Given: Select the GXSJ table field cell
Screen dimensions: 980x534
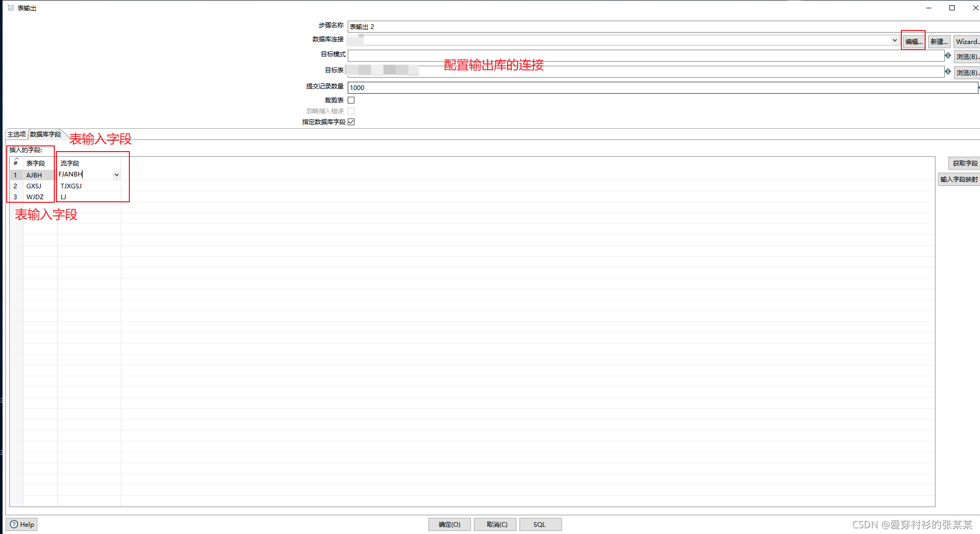Looking at the screenshot, I should (x=40, y=186).
